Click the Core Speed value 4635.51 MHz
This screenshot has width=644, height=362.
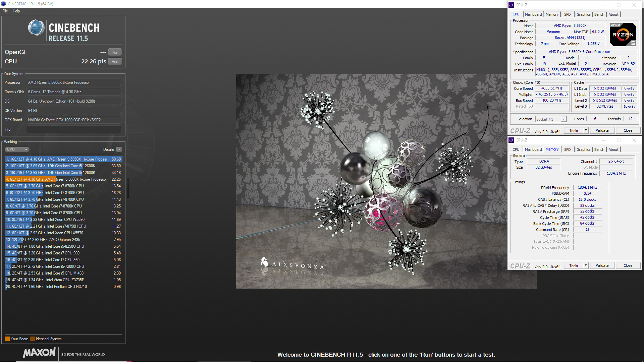(552, 88)
